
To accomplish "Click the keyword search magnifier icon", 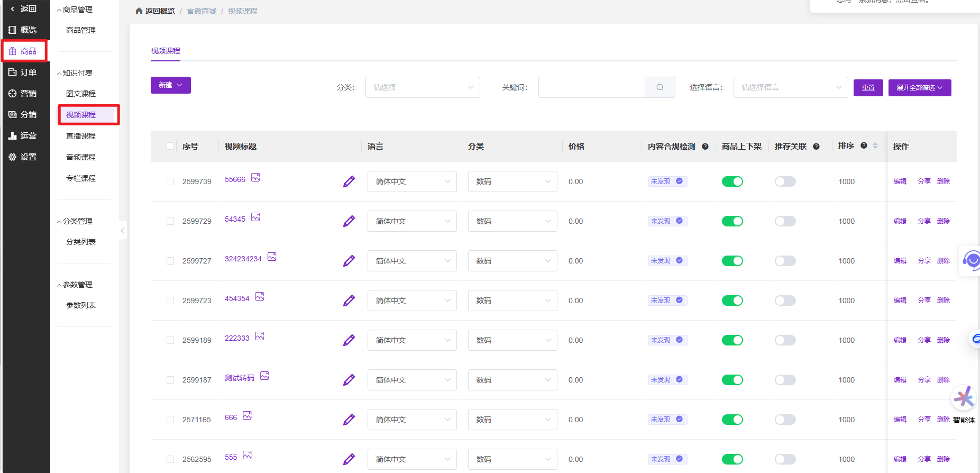I will (660, 87).
